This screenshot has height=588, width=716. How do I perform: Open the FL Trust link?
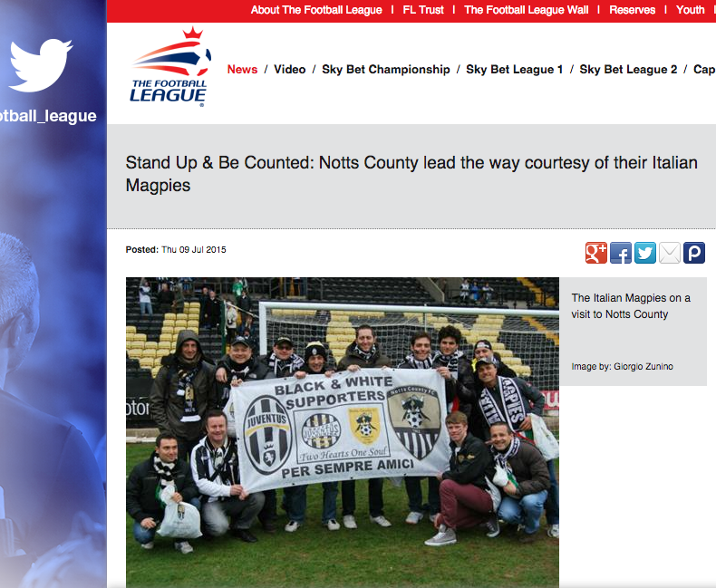(423, 10)
